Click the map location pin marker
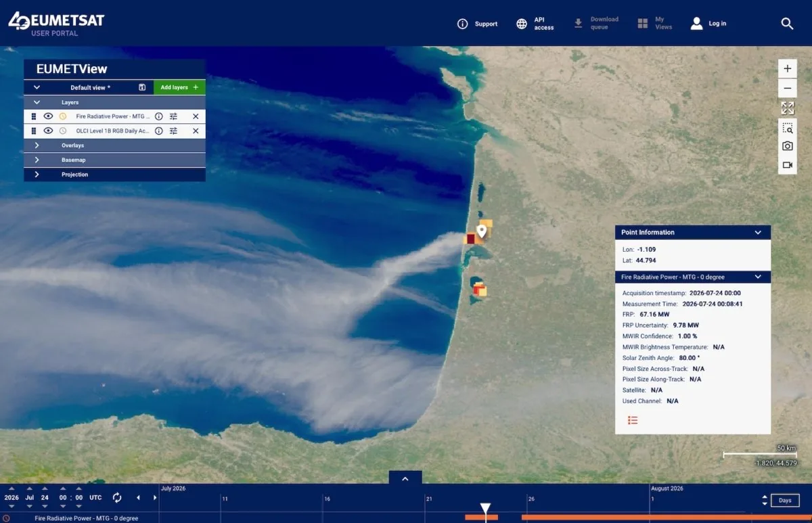 481,232
